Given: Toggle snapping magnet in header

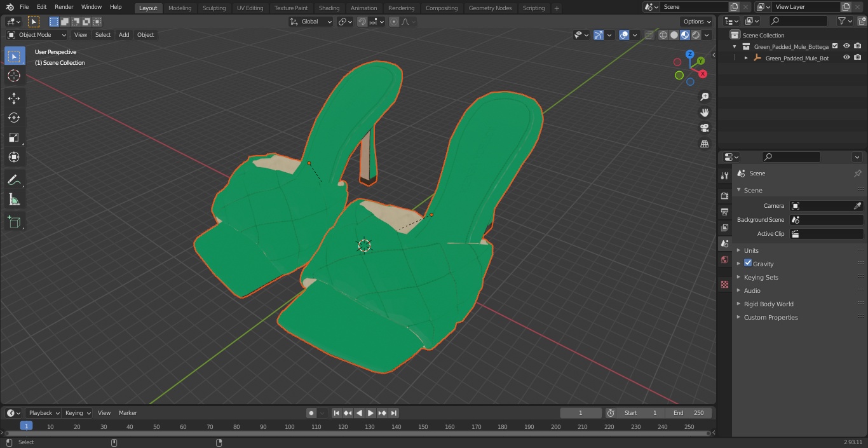Looking at the screenshot, I should tap(362, 22).
